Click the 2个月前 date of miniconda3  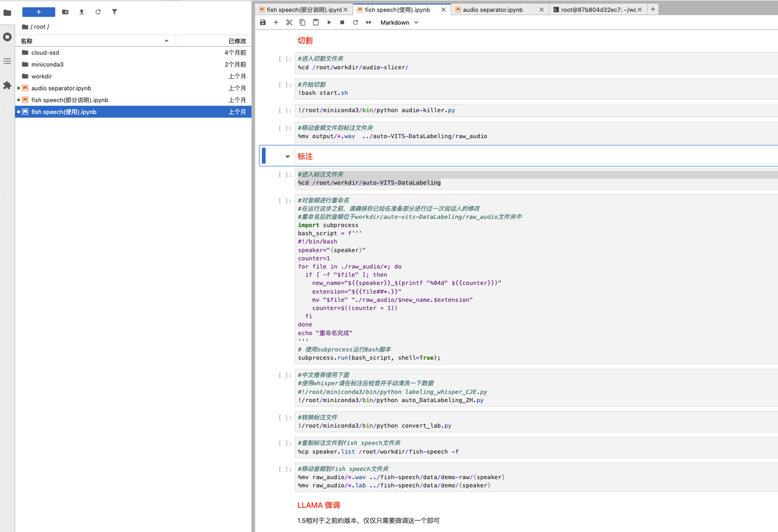click(x=235, y=64)
